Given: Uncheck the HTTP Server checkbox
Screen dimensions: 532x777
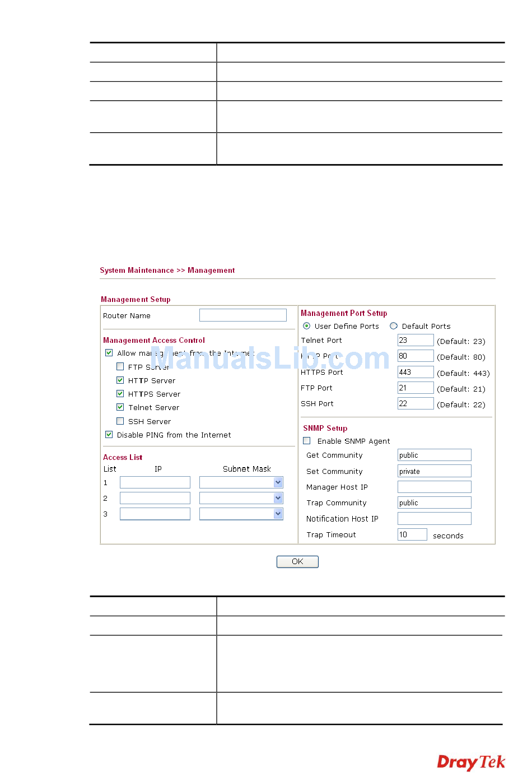Looking at the screenshot, I should 120,380.
